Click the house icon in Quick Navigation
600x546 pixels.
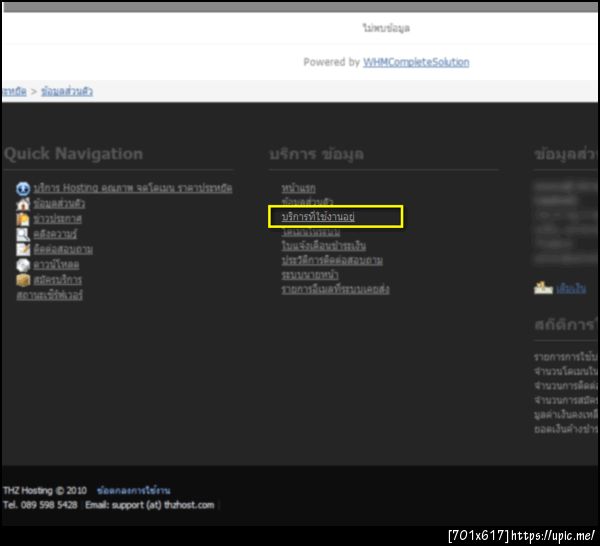pyautogui.click(x=23, y=204)
